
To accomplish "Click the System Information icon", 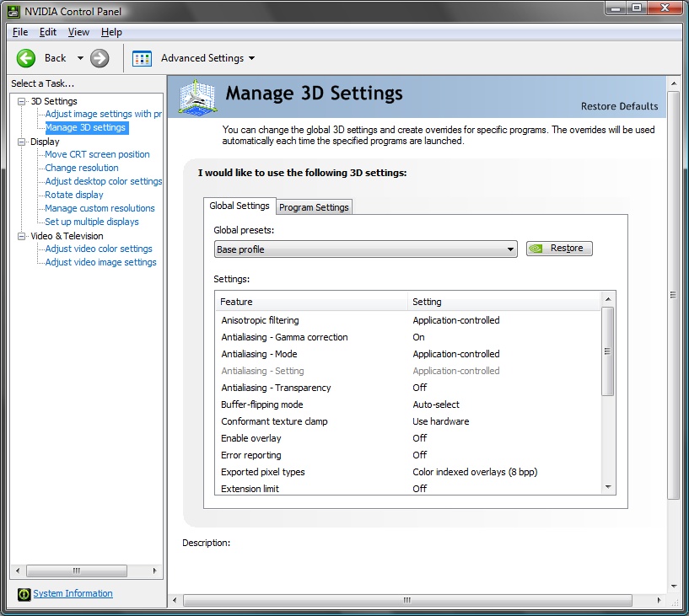I will click(x=24, y=594).
